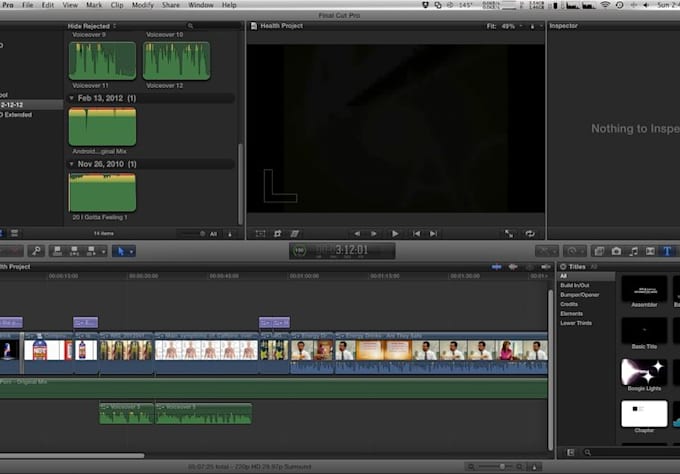
Task: Toggle solo for selected clips
Action: pyautogui.click(x=530, y=267)
